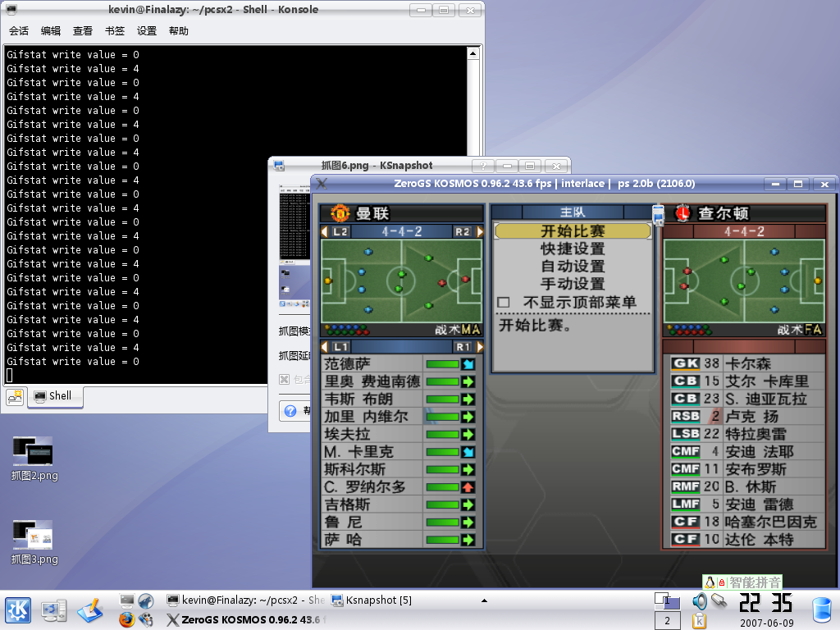Select the Shell tab in Konsole
The image size is (840, 630).
pyautogui.click(x=55, y=396)
